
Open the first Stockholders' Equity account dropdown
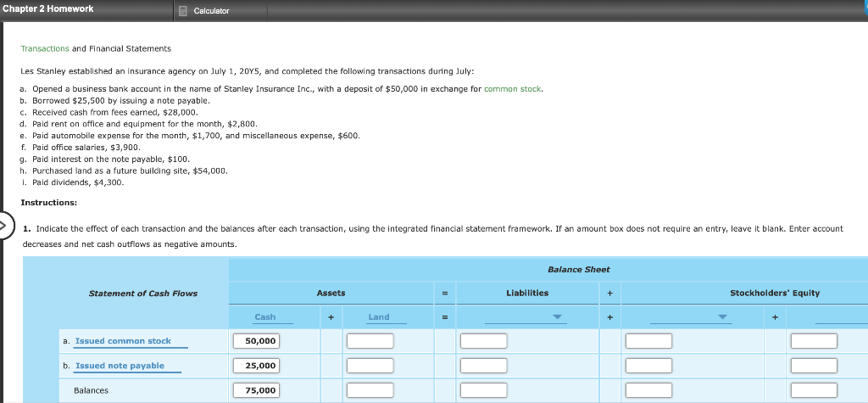689,317
